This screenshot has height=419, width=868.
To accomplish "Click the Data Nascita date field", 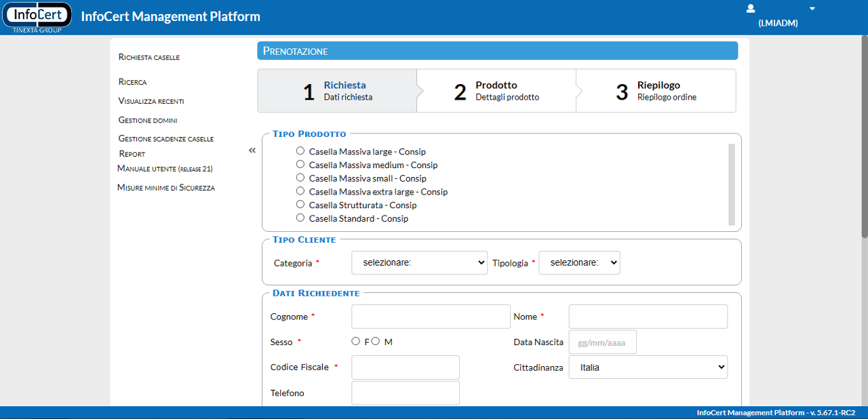I will [x=602, y=342].
